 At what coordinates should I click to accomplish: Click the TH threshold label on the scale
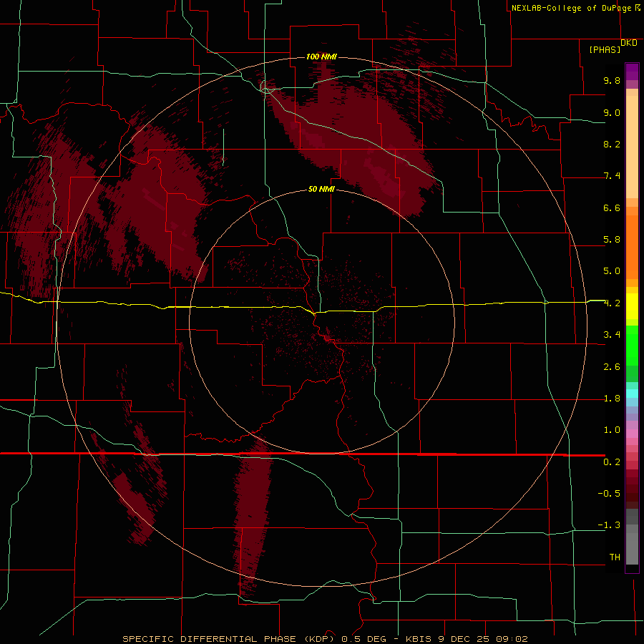click(615, 557)
